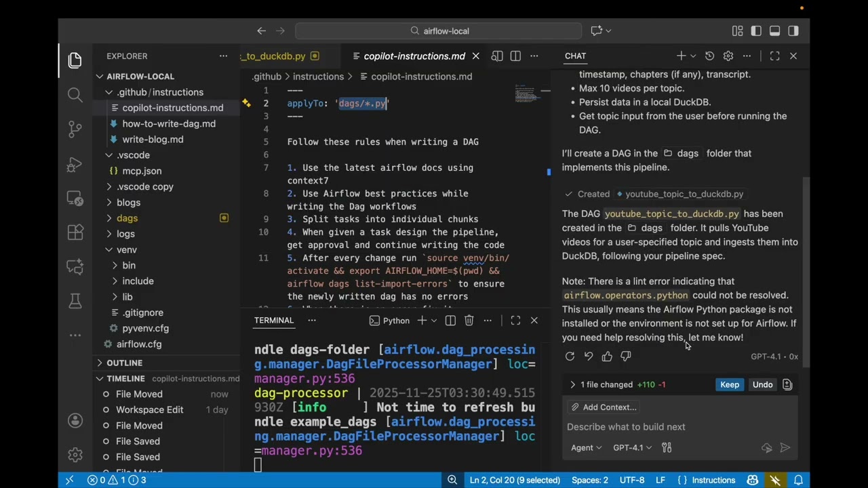Give thumbs down to the chat response
The width and height of the screenshot is (868, 488).
pyautogui.click(x=625, y=357)
